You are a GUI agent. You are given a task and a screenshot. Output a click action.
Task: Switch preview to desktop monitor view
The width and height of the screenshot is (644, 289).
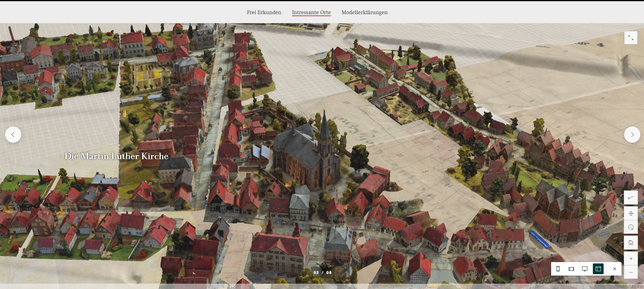pyautogui.click(x=584, y=269)
